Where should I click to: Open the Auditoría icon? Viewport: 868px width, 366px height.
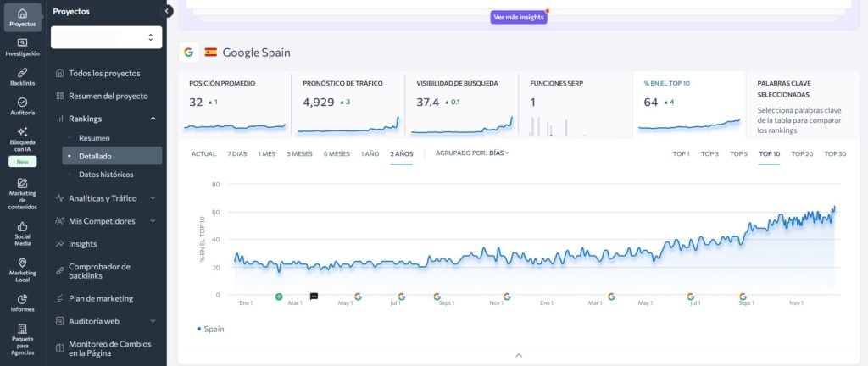coord(22,103)
